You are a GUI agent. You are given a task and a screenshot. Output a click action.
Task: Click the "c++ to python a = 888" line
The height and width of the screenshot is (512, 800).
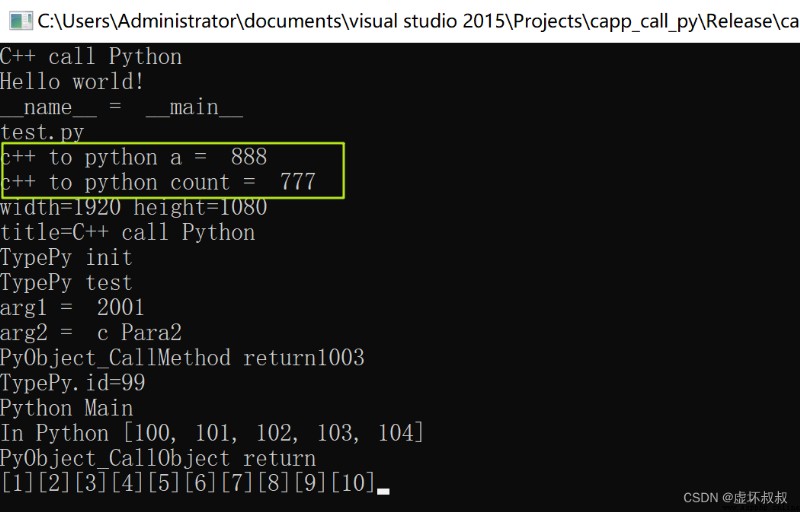[x=134, y=157]
